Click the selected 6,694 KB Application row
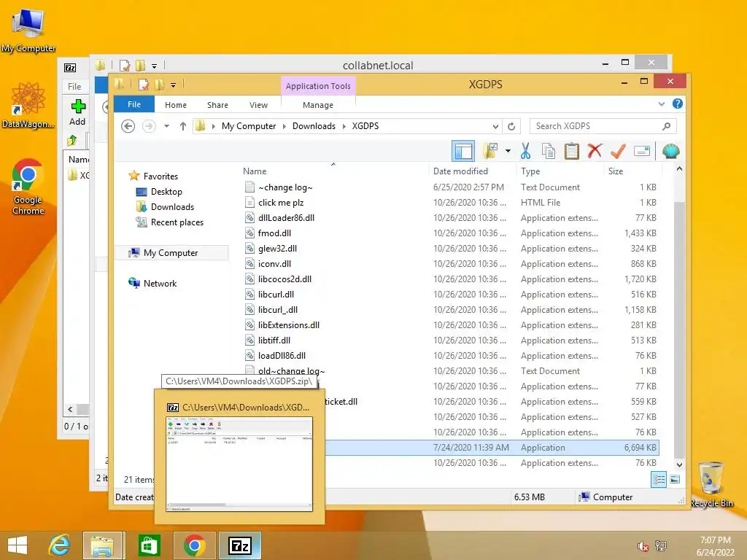 (x=492, y=448)
